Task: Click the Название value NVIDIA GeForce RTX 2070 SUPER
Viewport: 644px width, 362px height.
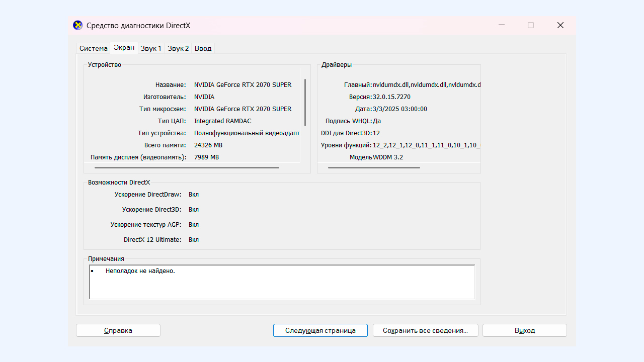Action: coord(243,85)
